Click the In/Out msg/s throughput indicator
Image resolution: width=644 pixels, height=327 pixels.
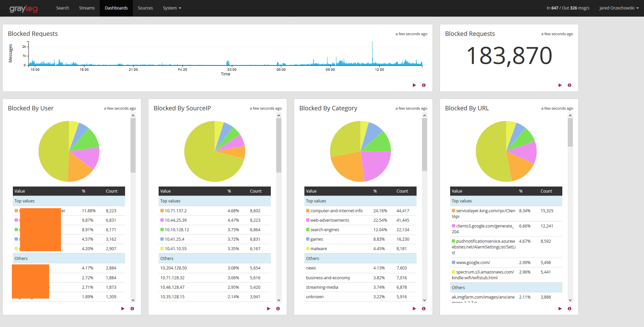[568, 8]
